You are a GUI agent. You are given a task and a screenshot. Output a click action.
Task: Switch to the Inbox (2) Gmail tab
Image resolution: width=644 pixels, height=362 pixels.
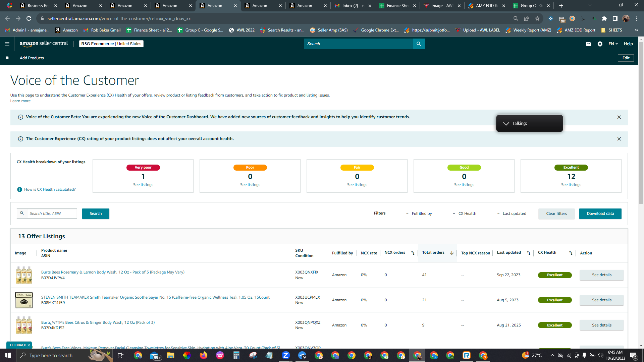point(353,6)
